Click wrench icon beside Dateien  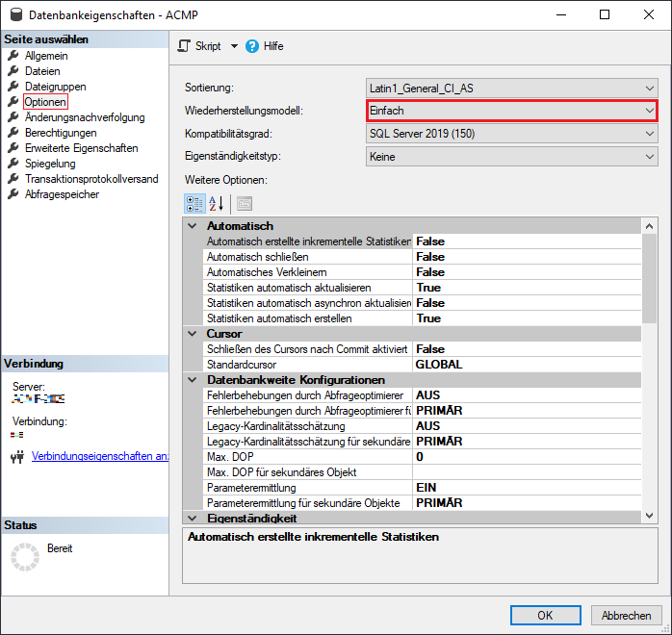tap(13, 70)
